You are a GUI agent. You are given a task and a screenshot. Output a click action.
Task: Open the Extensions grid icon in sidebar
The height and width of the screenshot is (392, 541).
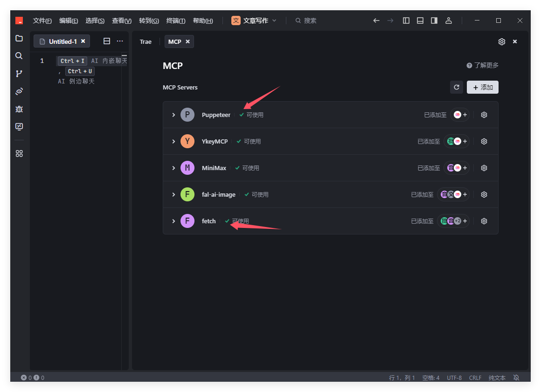pyautogui.click(x=19, y=153)
